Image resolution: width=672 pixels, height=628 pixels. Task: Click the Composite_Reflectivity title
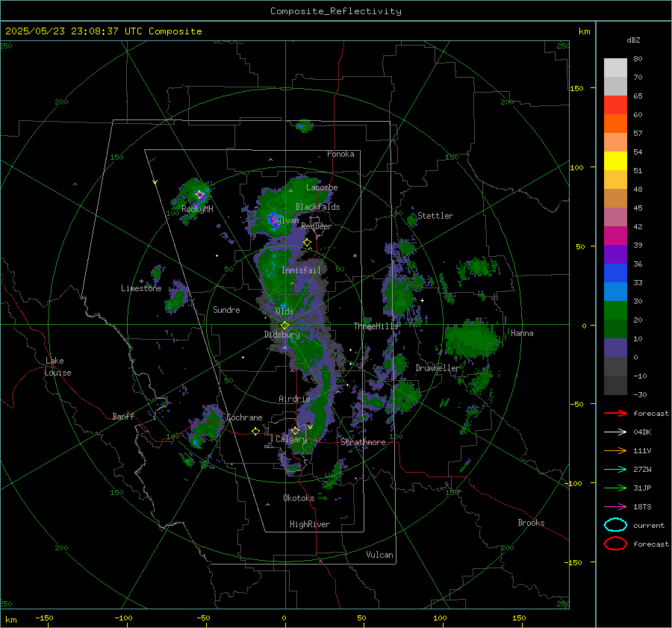click(336, 11)
